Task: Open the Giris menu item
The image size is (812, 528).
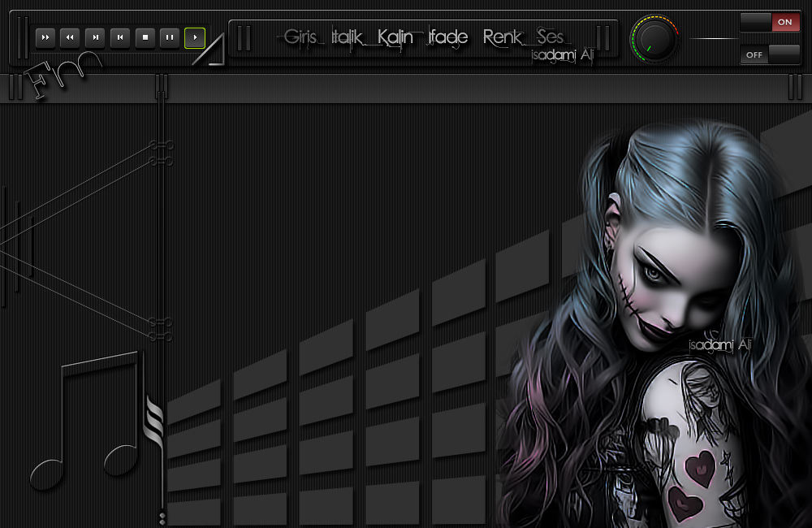Action: pos(300,37)
